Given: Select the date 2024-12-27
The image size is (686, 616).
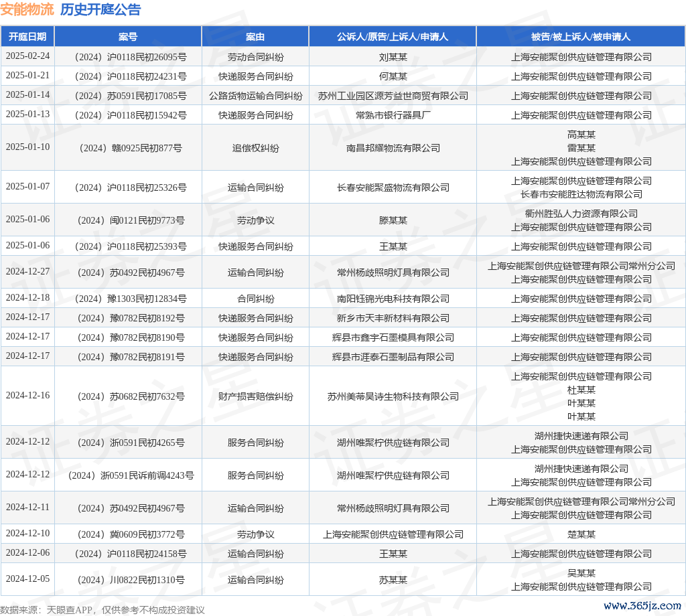Looking at the screenshot, I should (27, 271).
